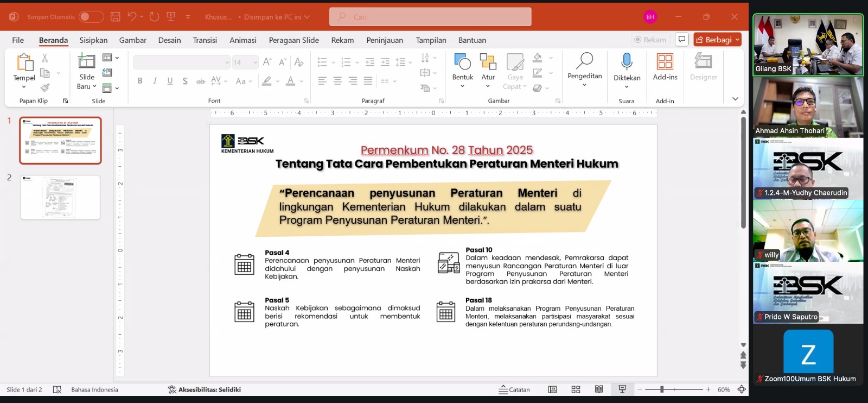The width and height of the screenshot is (868, 403).
Task: Click the Slide Baru icon
Action: pyautogui.click(x=86, y=61)
